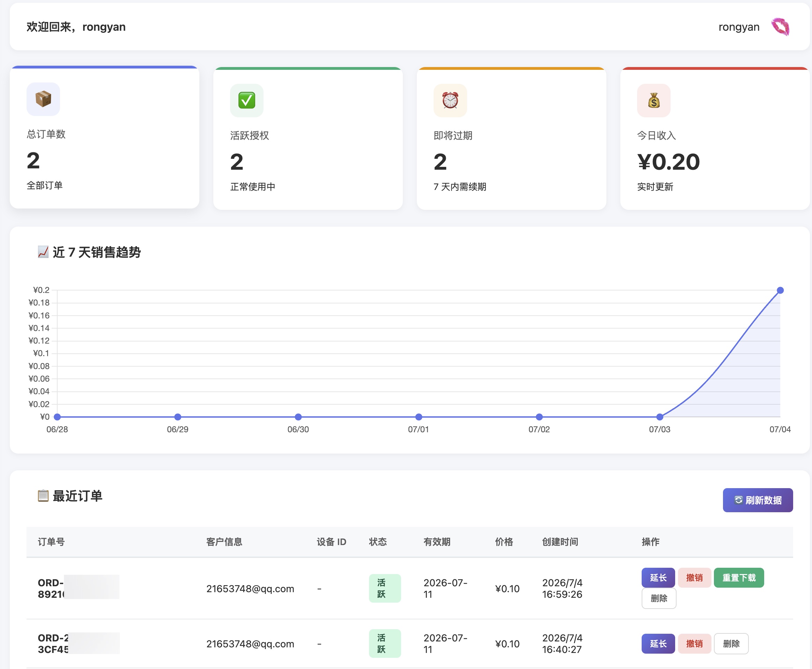Screen dimensions: 812x669
Task: Click the 2026/7/4 16:40:27 creation time
Action: coord(562,643)
